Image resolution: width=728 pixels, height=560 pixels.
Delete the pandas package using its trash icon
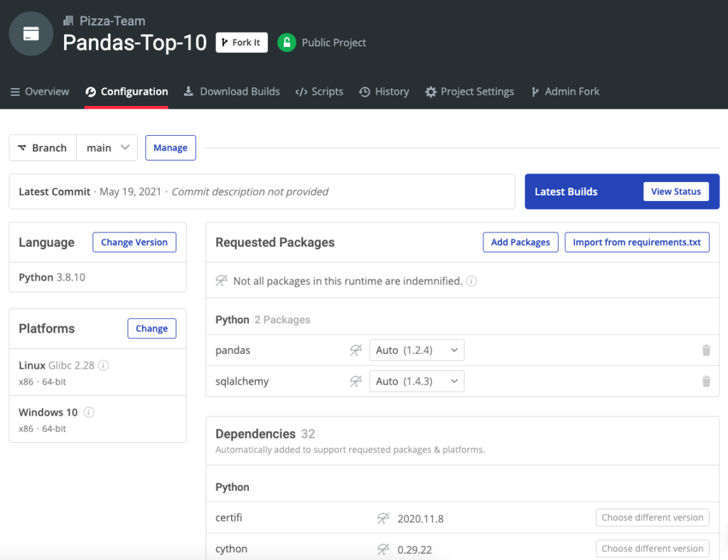coord(706,350)
